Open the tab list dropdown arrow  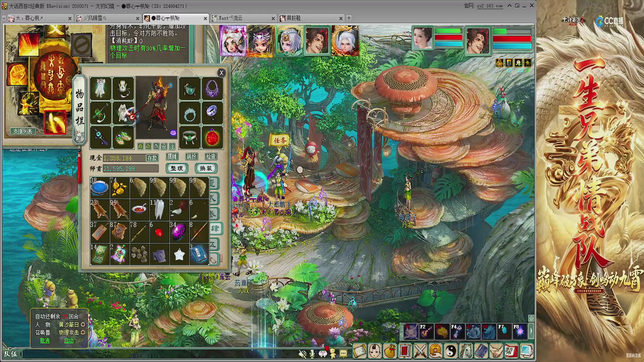(4, 18)
